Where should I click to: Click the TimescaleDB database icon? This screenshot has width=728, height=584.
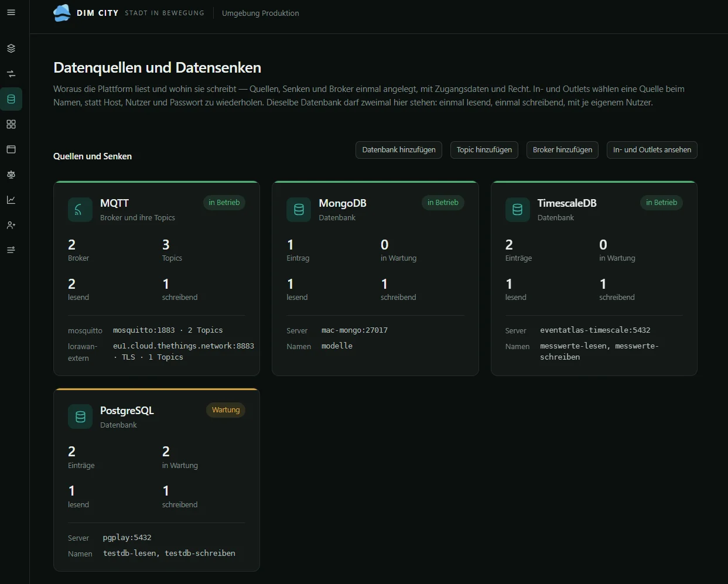pos(517,210)
